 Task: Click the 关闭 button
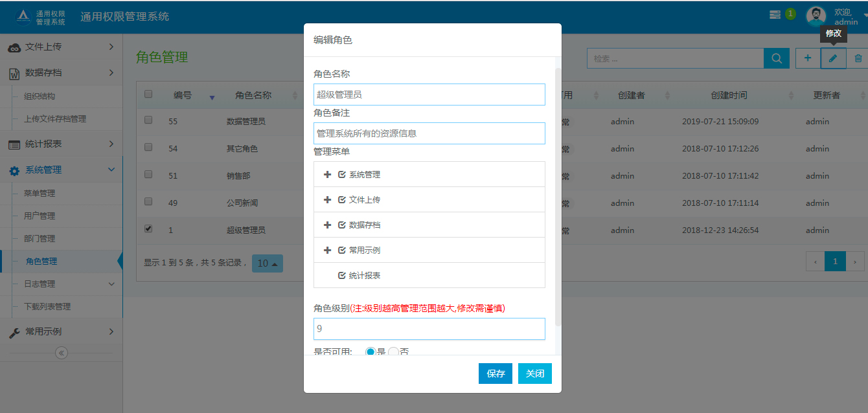coord(535,374)
